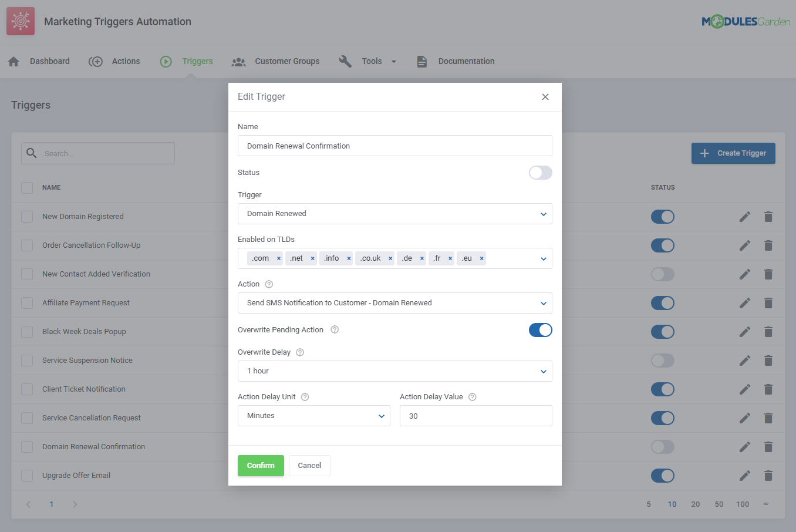796x532 pixels.
Task: Open Customer Groups via people icon
Action: point(238,60)
